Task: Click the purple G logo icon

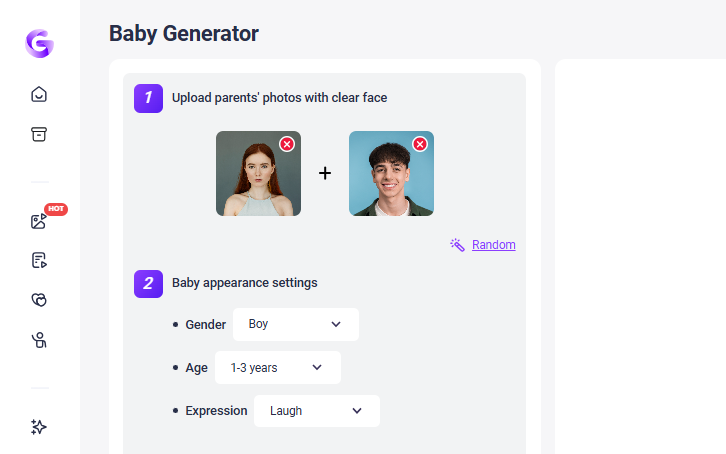Action: pyautogui.click(x=39, y=43)
